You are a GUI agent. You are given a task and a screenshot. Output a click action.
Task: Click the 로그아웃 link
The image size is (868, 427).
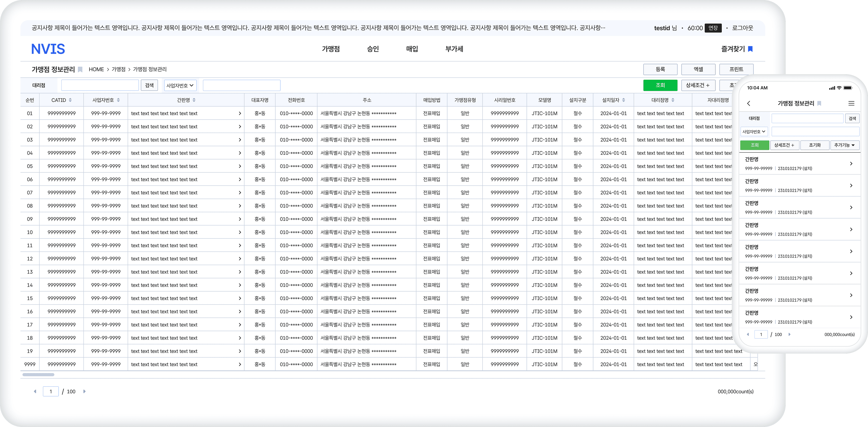[742, 28]
